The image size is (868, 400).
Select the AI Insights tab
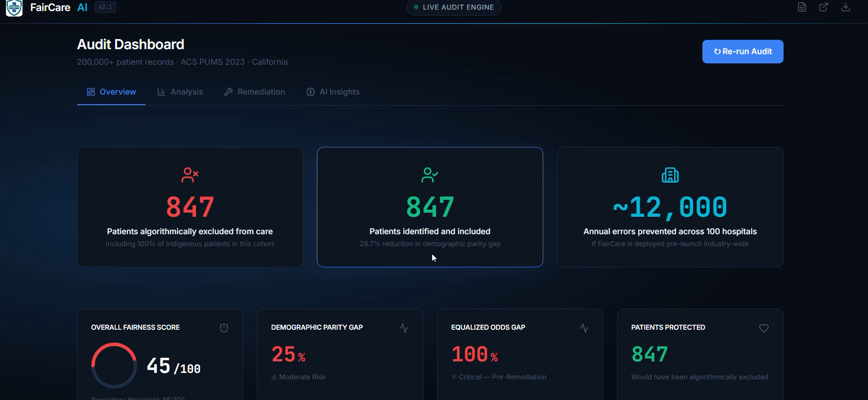pos(333,92)
